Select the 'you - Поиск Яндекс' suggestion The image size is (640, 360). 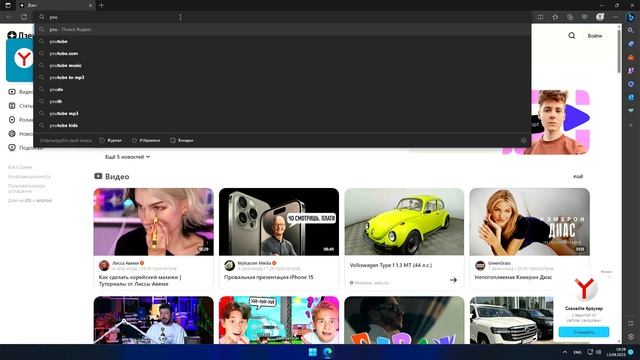pos(282,29)
